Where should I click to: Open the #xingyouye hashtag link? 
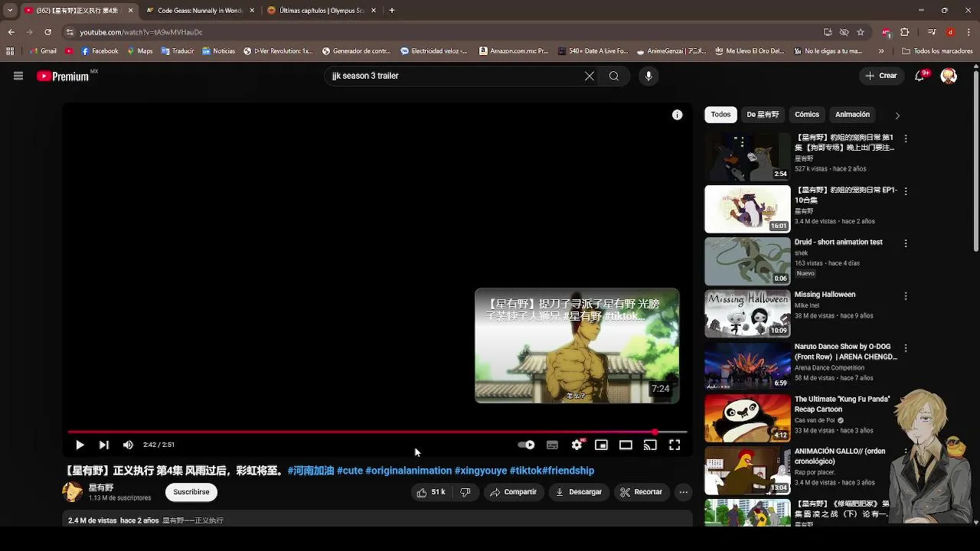click(481, 471)
